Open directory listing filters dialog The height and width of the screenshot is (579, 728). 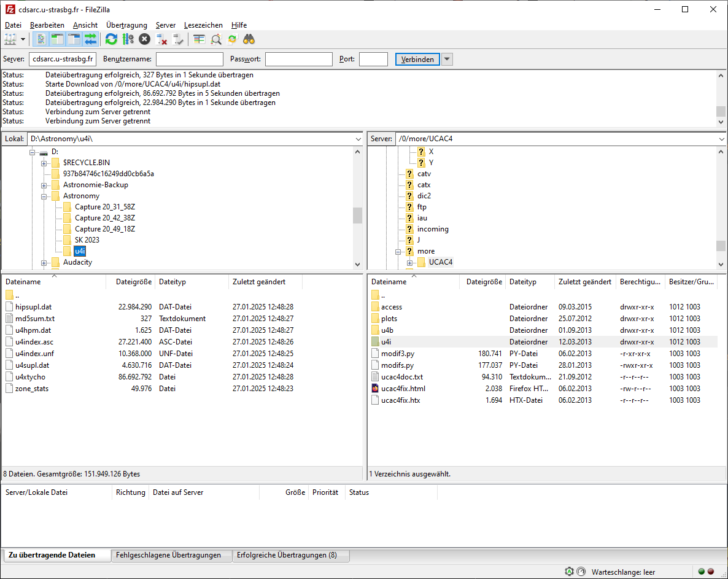pyautogui.click(x=199, y=39)
